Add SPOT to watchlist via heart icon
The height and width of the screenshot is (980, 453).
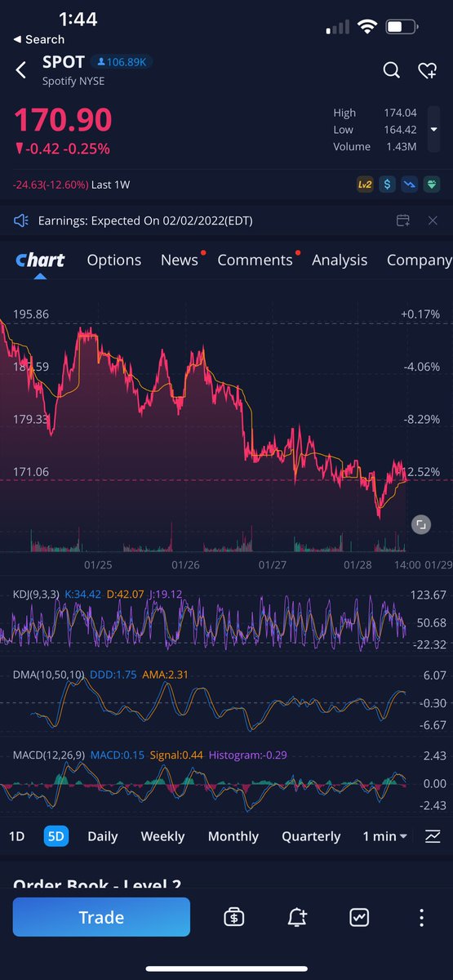(x=427, y=71)
